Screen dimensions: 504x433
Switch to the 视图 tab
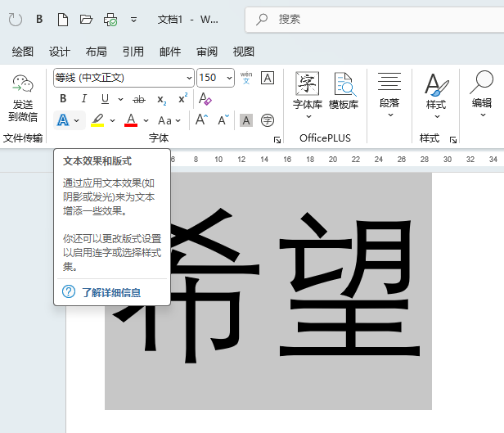244,52
